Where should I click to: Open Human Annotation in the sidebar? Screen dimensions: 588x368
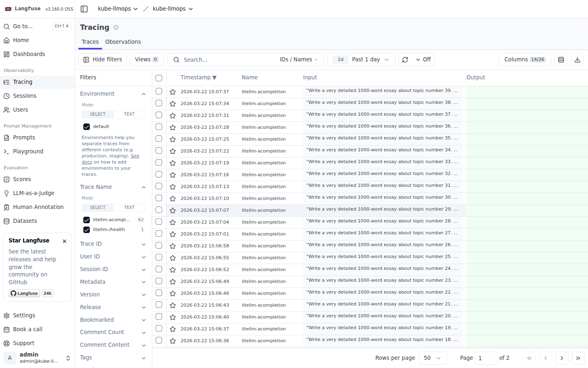point(37,207)
